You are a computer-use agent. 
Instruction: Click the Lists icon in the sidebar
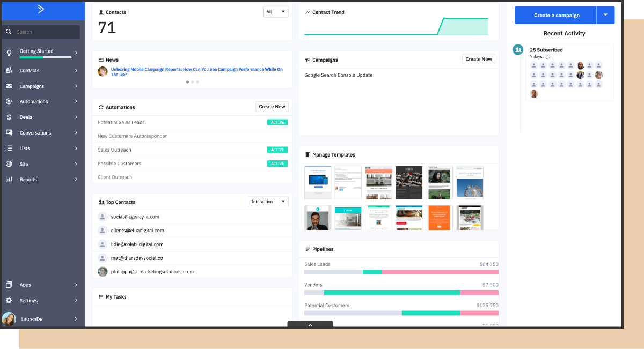click(10, 148)
